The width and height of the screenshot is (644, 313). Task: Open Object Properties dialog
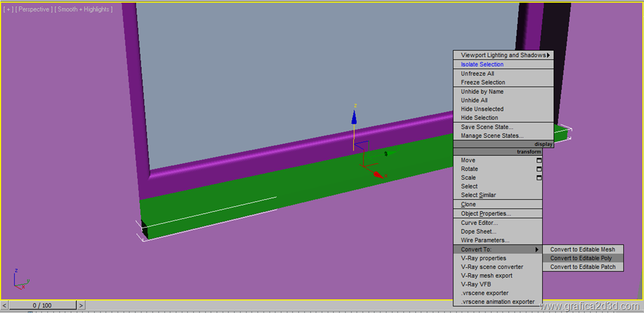[x=486, y=214]
